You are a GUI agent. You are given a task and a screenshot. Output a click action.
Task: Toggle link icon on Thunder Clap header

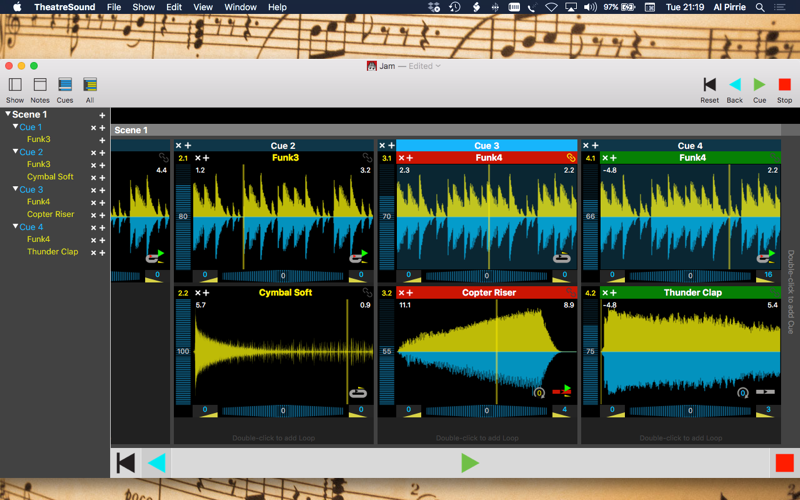[774, 293]
